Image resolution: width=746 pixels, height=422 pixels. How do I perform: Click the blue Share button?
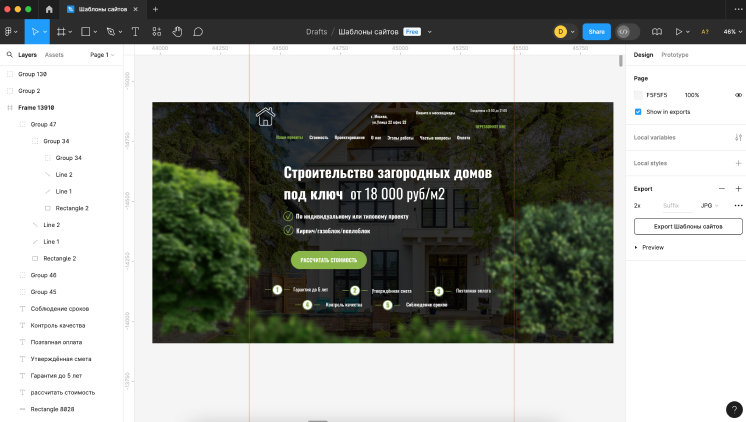click(x=596, y=31)
